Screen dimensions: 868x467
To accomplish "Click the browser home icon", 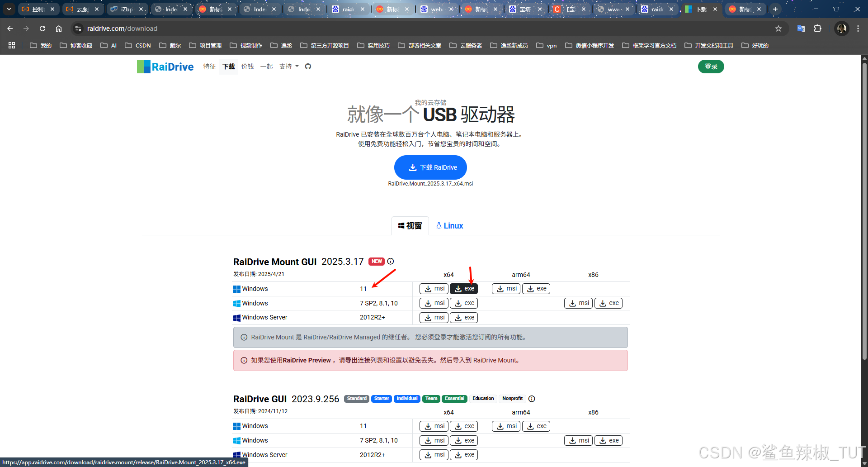I will click(58, 28).
